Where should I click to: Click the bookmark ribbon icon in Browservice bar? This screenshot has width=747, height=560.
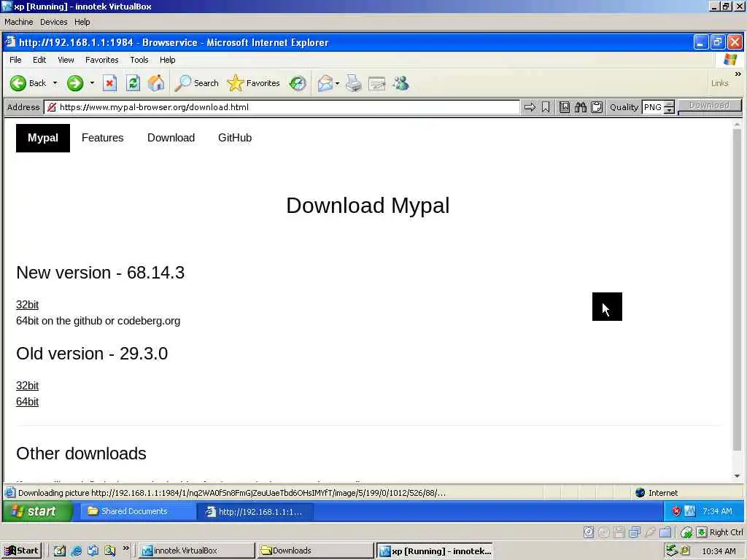[x=546, y=107]
